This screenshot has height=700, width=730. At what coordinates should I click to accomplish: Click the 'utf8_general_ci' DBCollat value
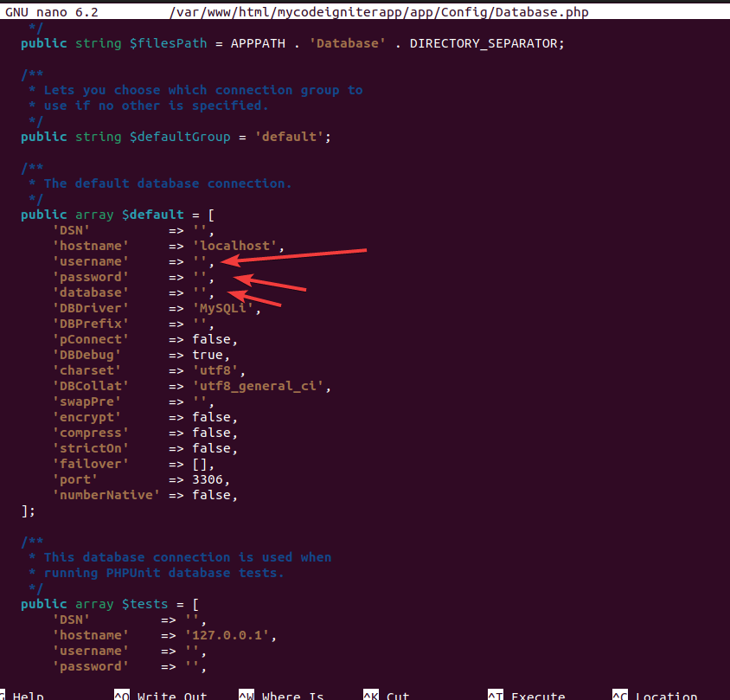click(261, 386)
